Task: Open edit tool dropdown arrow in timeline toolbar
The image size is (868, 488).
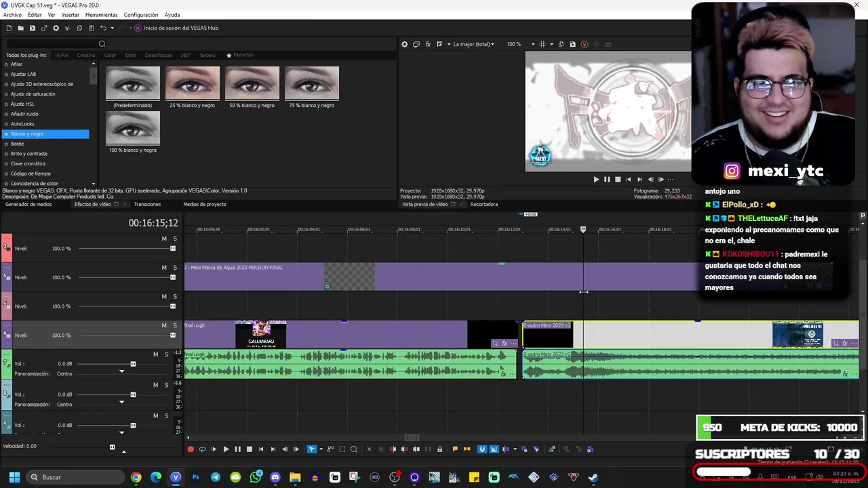Action: [x=320, y=449]
